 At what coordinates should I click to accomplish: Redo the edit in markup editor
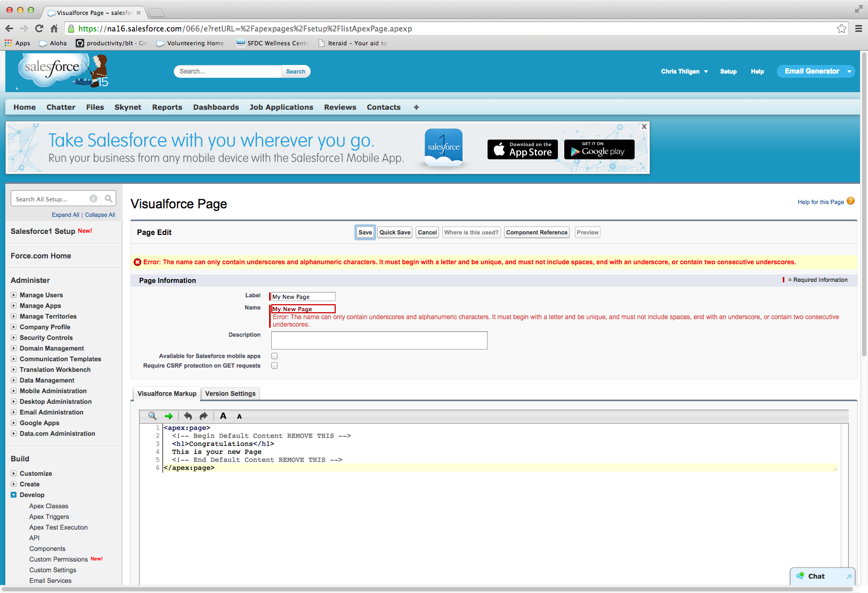[x=204, y=416]
